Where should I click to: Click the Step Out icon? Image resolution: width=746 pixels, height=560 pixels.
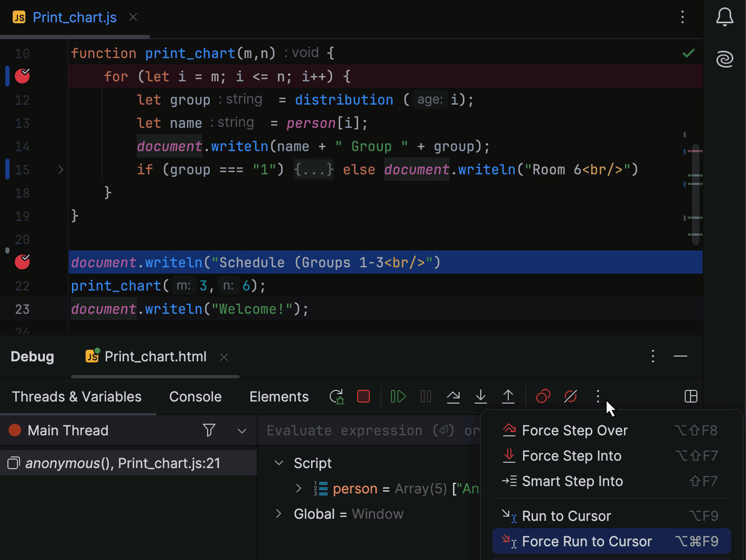coord(508,397)
